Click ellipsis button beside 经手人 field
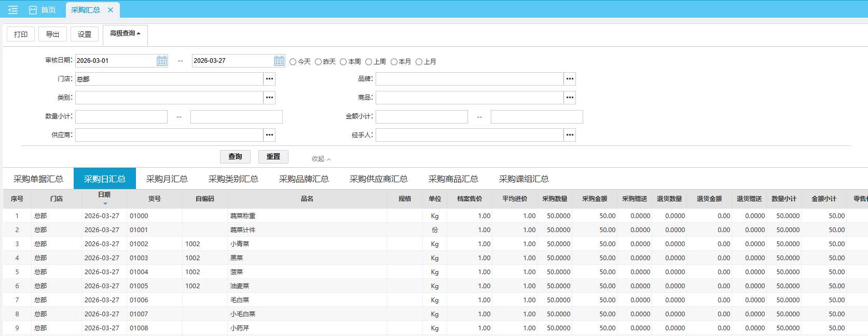 570,135
